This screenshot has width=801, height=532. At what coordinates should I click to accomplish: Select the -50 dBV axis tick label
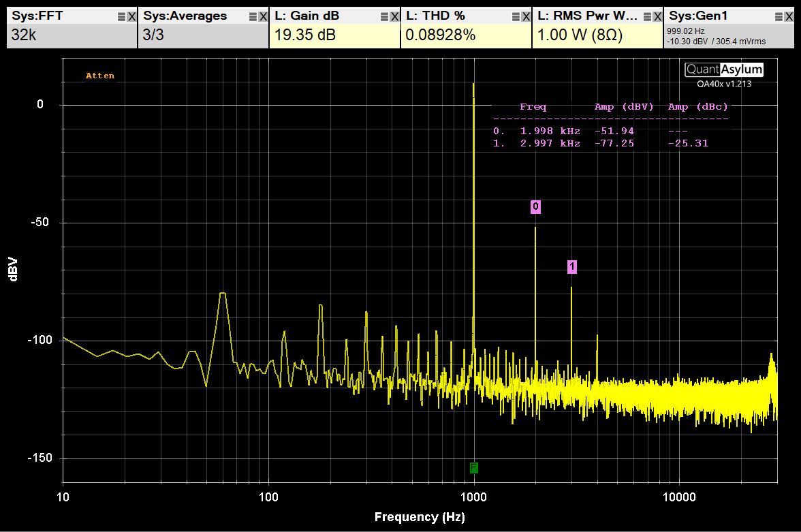coord(40,222)
